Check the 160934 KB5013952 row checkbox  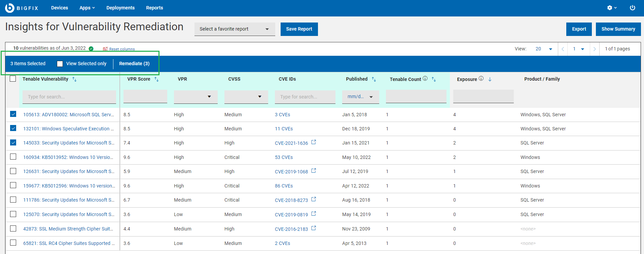click(13, 157)
